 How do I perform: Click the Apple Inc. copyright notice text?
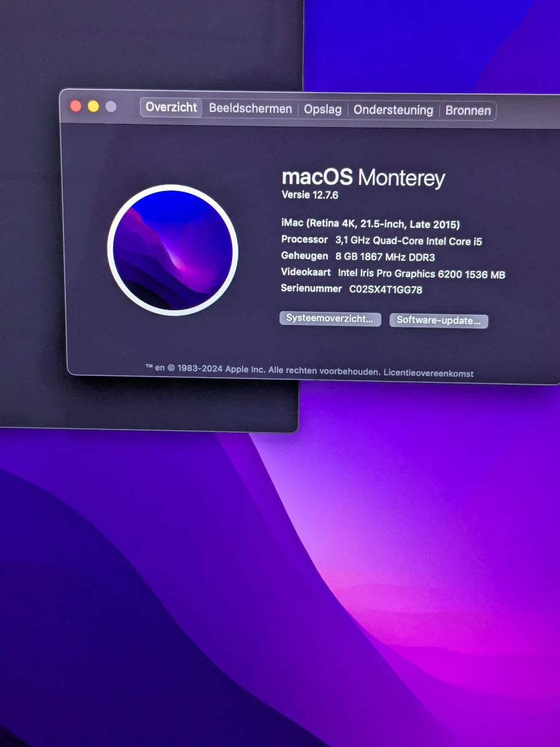pos(263,370)
